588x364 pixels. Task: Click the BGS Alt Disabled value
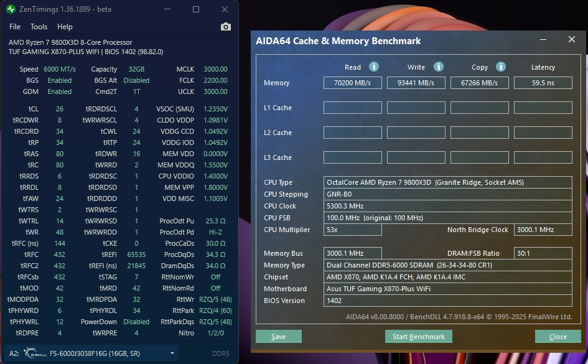pyautogui.click(x=136, y=80)
